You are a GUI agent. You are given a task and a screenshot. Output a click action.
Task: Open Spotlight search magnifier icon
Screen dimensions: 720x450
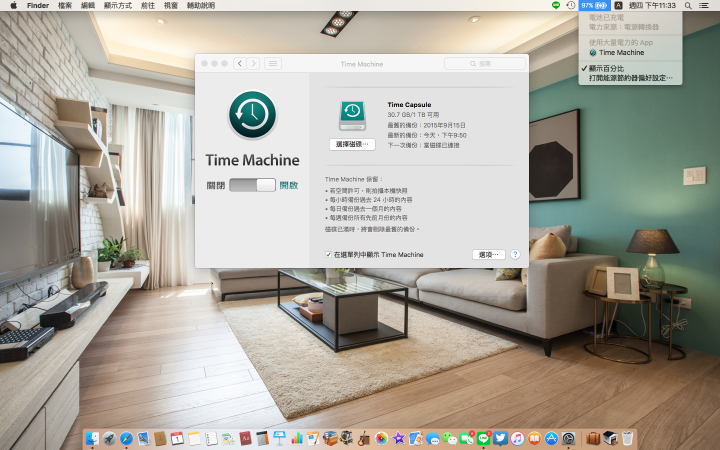click(688, 6)
